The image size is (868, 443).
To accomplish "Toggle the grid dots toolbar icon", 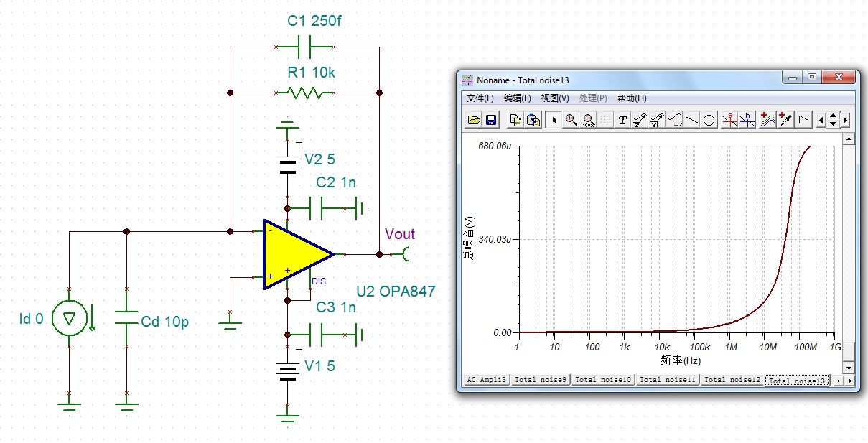I will [x=605, y=121].
